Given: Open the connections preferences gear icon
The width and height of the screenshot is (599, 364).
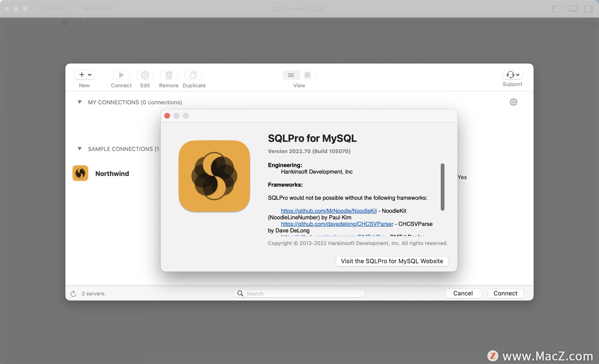Looking at the screenshot, I should 514,102.
